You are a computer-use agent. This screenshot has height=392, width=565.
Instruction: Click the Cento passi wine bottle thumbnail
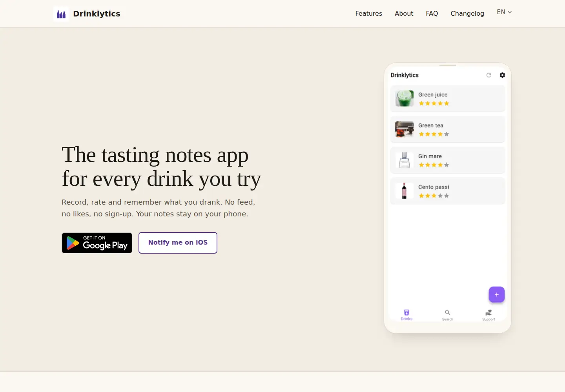pos(404,191)
